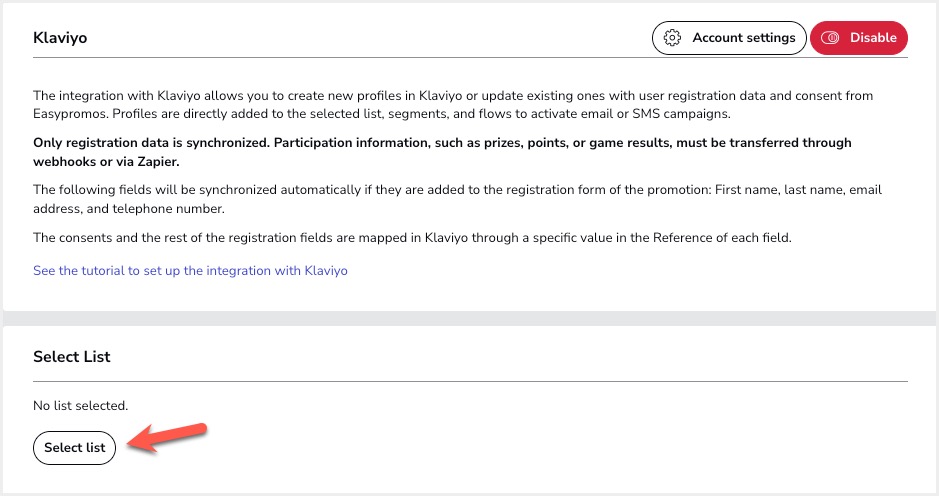This screenshot has height=496, width=939.
Task: Click the 'No list selected.' message
Action: point(80,405)
